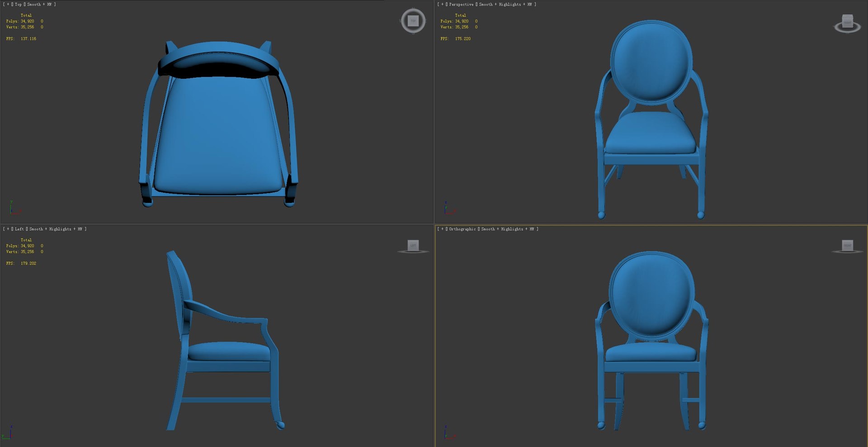Click the FPS value 137.116
This screenshot has height=447, width=868.
click(28, 39)
